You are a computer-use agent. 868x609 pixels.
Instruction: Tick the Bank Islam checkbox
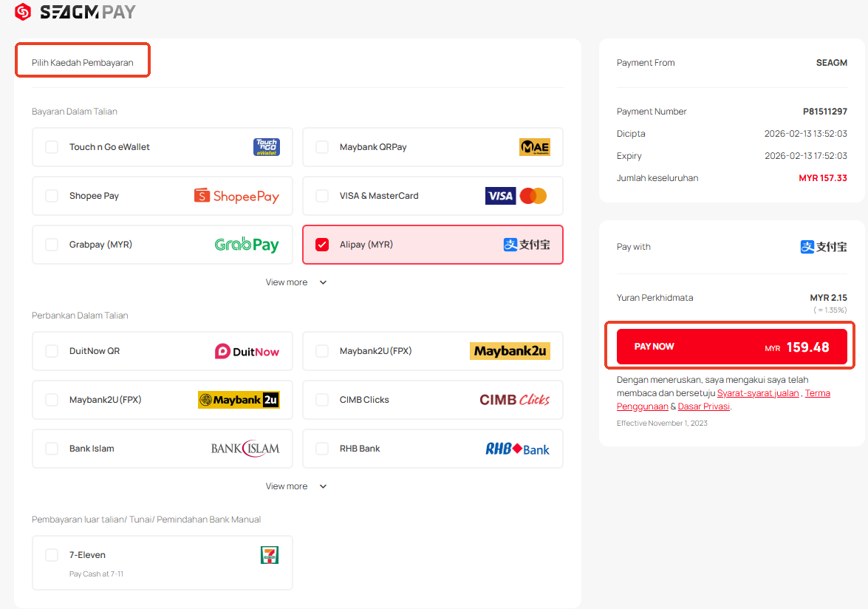click(52, 449)
